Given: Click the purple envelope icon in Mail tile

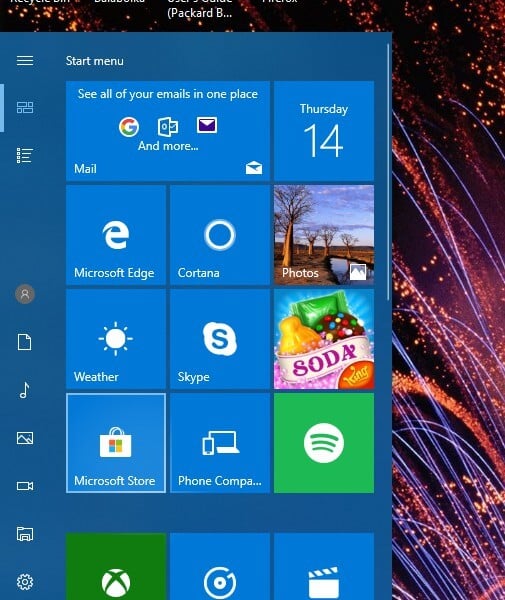Looking at the screenshot, I should [x=207, y=125].
